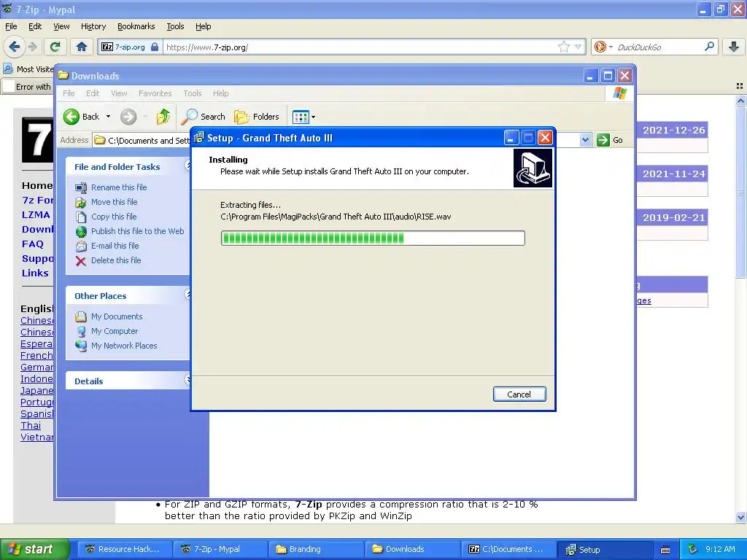747x560 pixels.
Task: Go back in the Mypal browser toolbar
Action: (14, 47)
